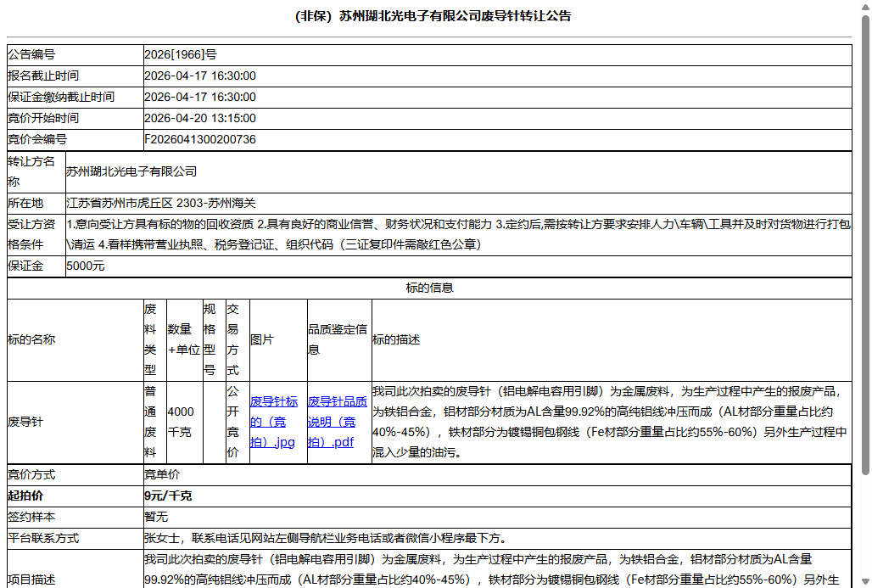The width and height of the screenshot is (872, 588).
Task: Select auction code F2026041300200736
Action: (x=200, y=139)
